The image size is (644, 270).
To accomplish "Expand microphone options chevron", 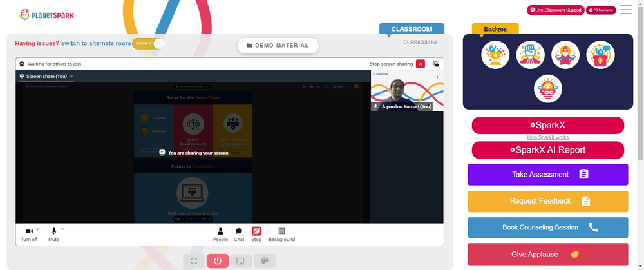I will click(62, 229).
